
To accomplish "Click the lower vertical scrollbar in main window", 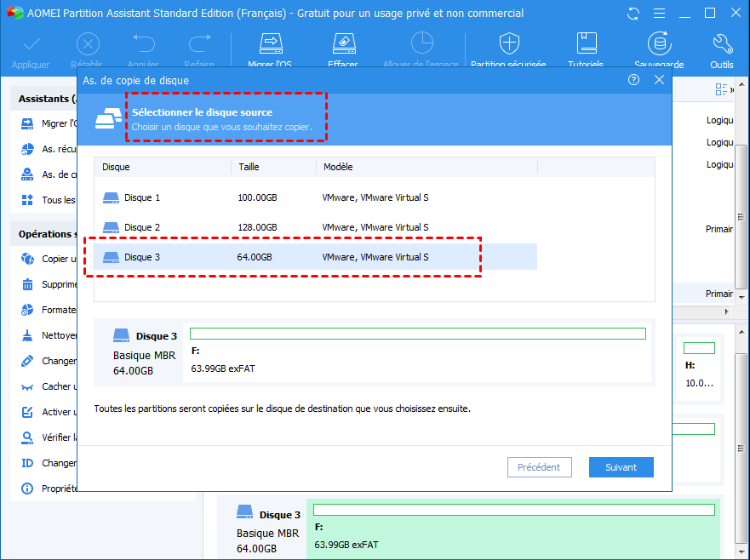I will tap(741, 448).
